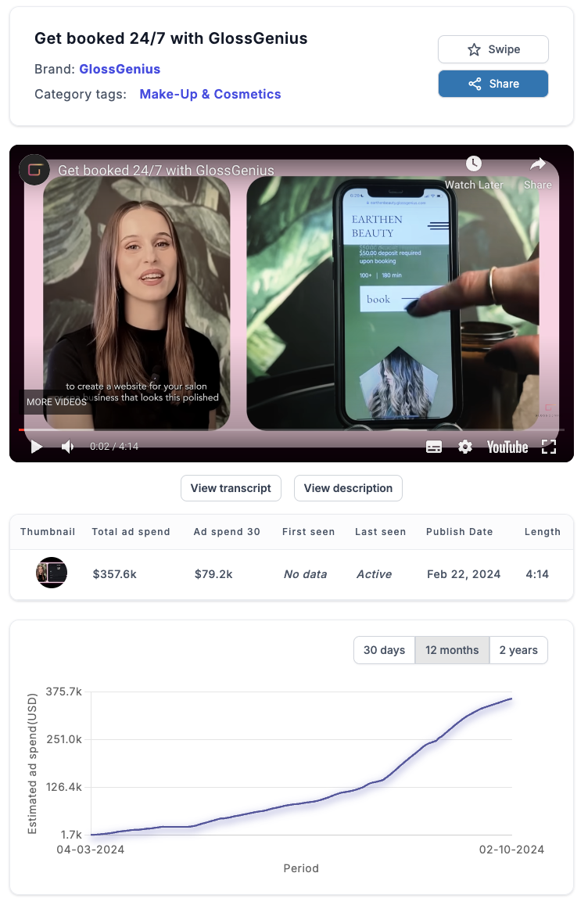
Task: Click the video Share arrow icon
Action: 538,164
